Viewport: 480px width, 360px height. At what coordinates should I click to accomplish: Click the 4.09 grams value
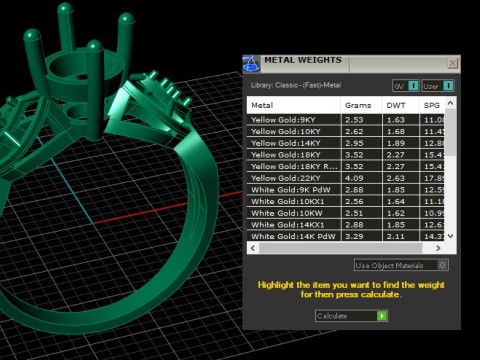coord(354,178)
